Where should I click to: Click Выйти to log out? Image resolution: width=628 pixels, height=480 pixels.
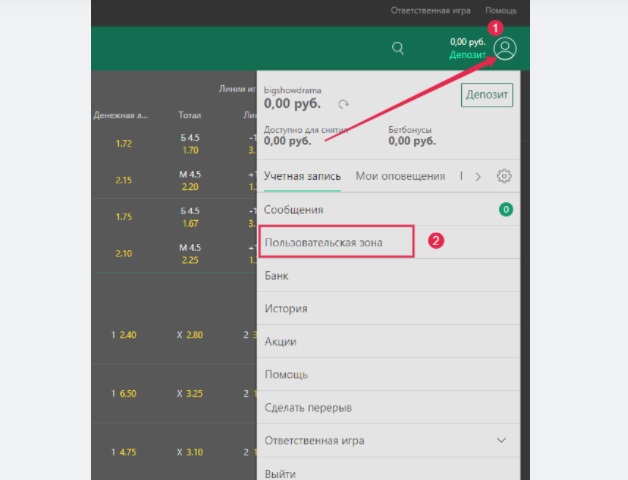coord(388,470)
